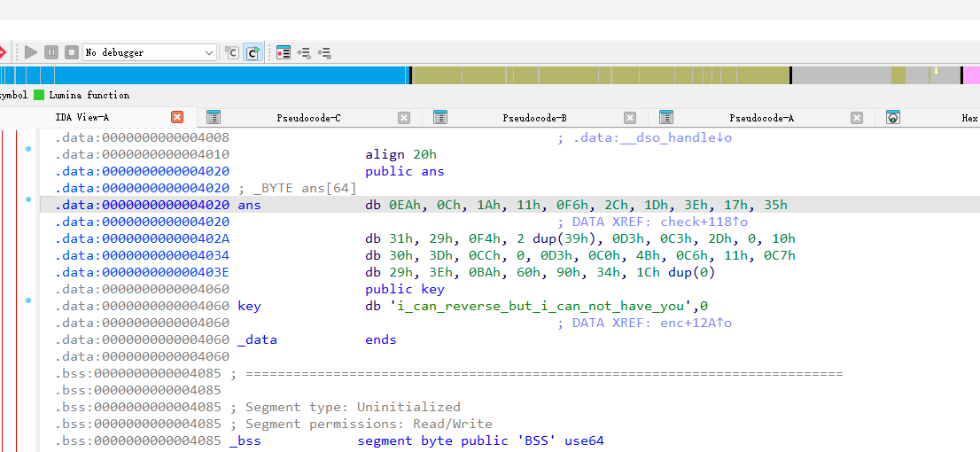Click the Pseudocode-B tab icon
This screenshot has height=452, width=980.
(440, 118)
